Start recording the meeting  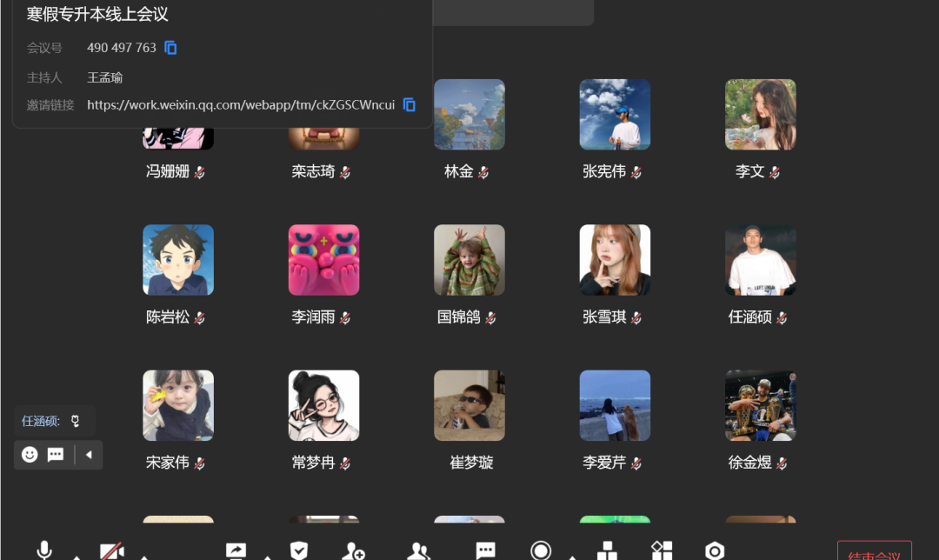(541, 550)
